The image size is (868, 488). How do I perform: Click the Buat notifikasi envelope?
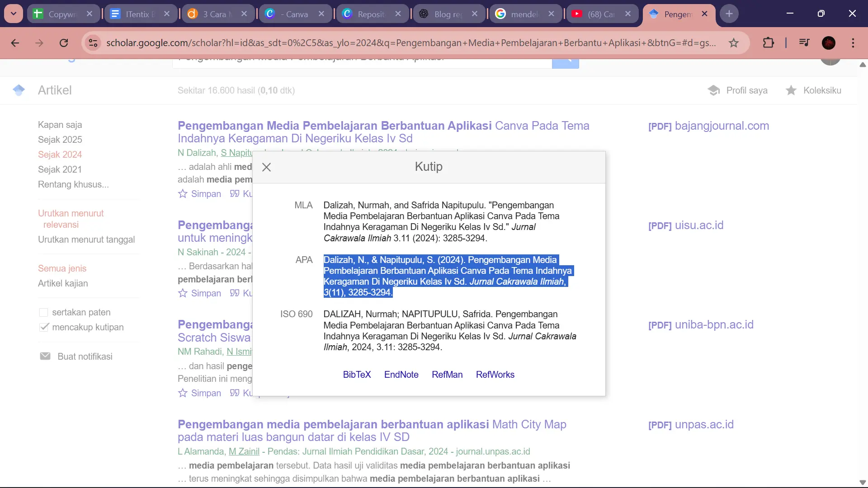point(45,357)
